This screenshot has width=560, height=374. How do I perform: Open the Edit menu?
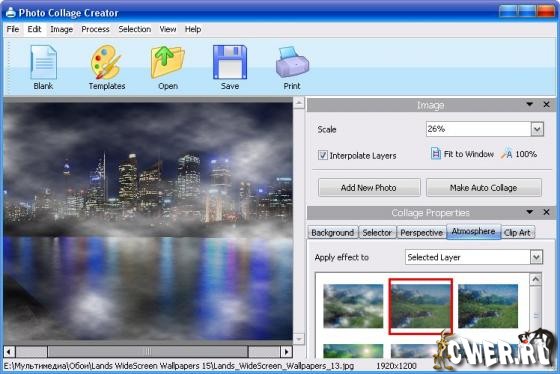34,29
